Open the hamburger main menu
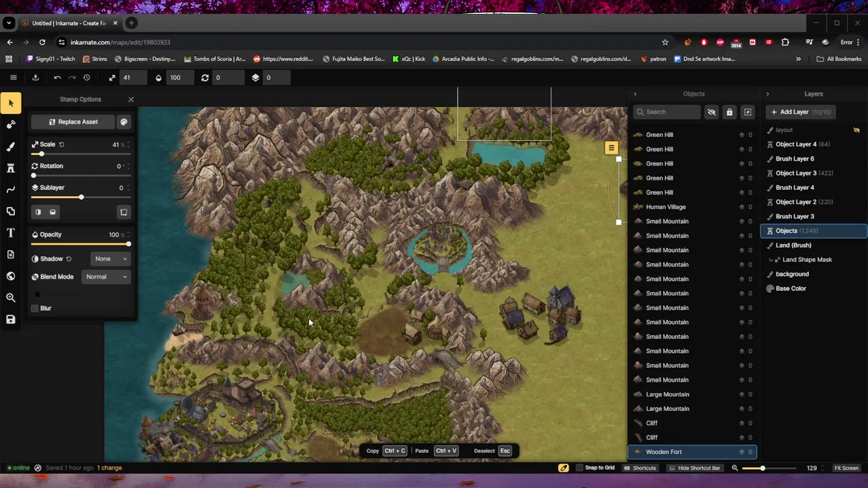 pos(13,77)
